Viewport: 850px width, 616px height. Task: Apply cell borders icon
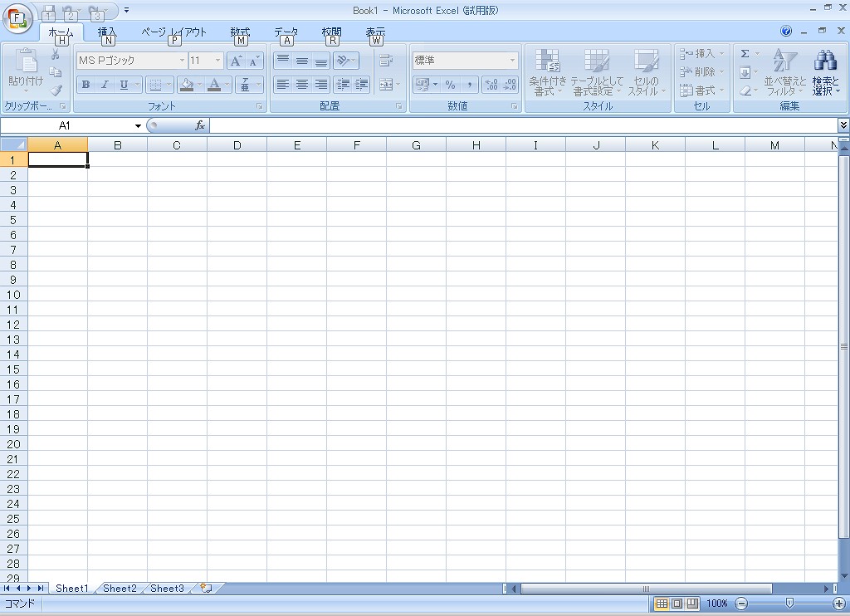pyautogui.click(x=155, y=85)
